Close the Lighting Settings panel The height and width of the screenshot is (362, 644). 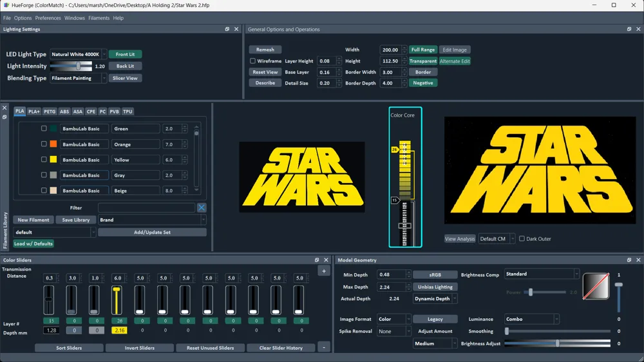coord(236,29)
